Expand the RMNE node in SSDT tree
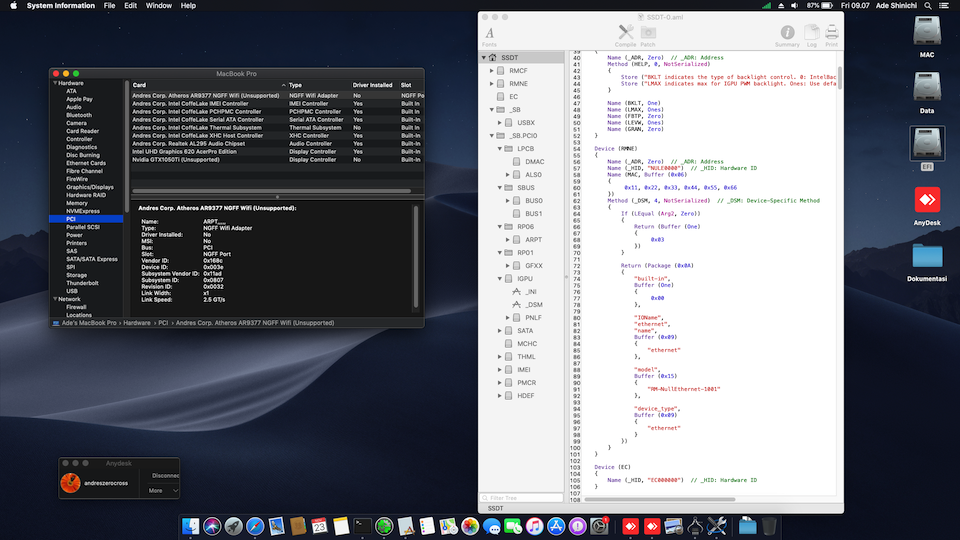 tap(492, 83)
